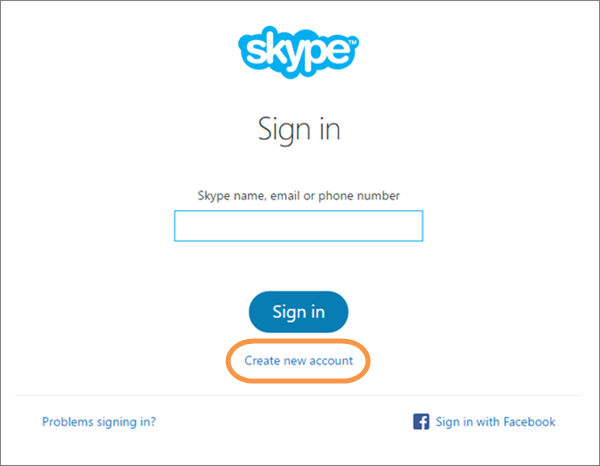The height and width of the screenshot is (466, 600).
Task: Click the word Sign inside the blue button
Action: click(x=287, y=313)
